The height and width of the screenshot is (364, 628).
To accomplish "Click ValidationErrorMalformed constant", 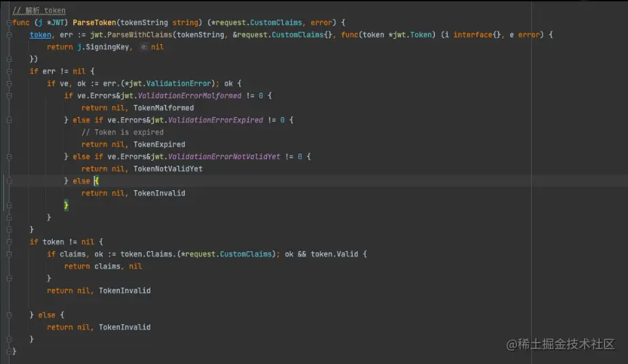I will pos(190,95).
